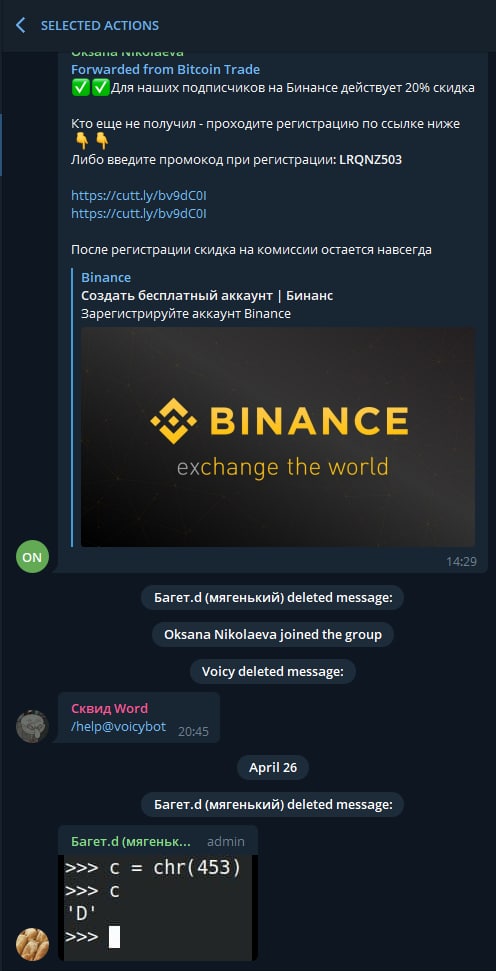
Task: Open the Python chr(453) screenshot image
Action: (x=158, y=907)
